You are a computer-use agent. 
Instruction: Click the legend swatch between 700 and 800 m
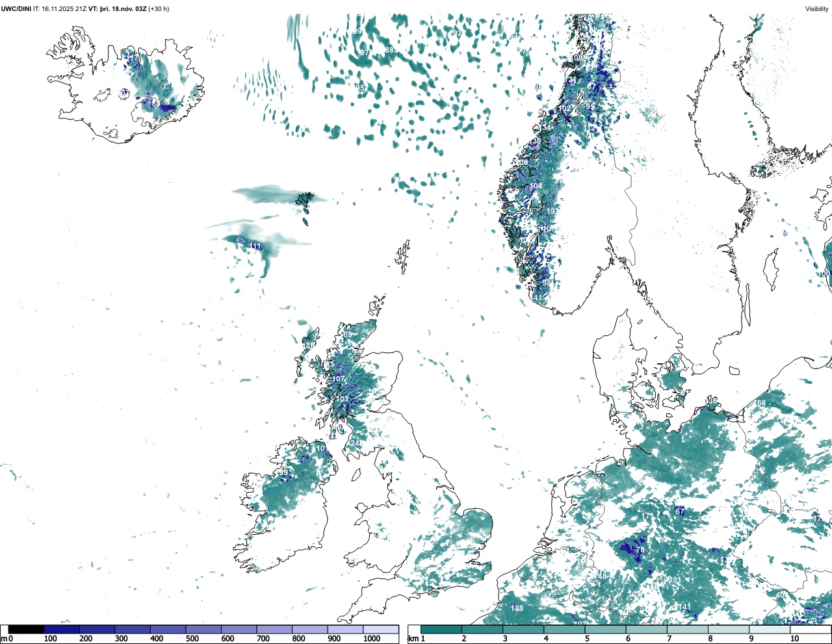[274, 629]
